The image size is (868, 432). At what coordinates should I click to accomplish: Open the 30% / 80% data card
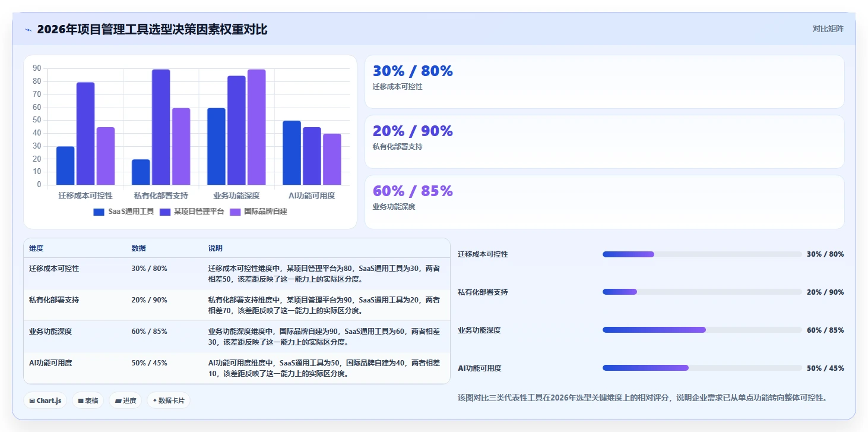coord(604,81)
